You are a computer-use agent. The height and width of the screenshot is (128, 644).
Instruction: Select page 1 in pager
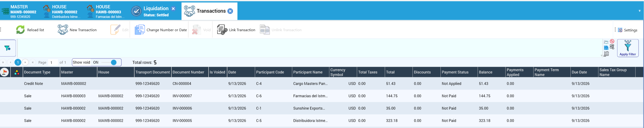pyautogui.click(x=18, y=62)
